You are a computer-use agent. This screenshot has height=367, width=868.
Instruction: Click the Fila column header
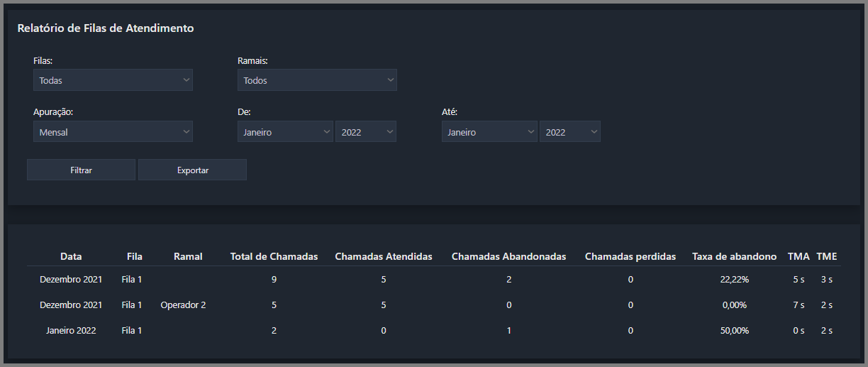[x=135, y=256]
